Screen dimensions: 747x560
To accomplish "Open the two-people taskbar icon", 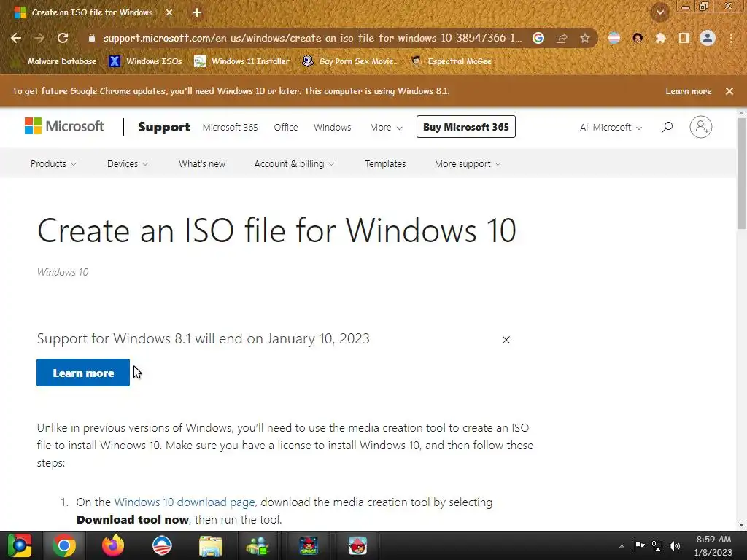I will click(258, 545).
